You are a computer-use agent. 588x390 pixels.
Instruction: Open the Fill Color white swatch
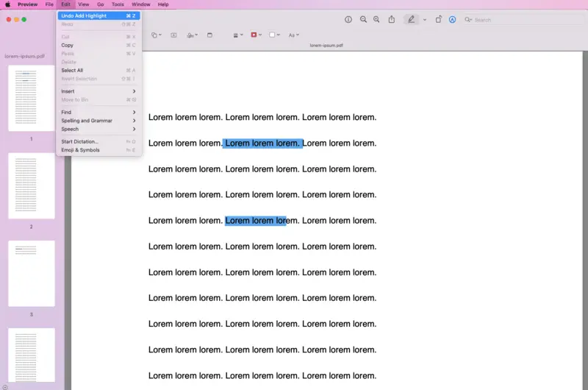(274, 35)
